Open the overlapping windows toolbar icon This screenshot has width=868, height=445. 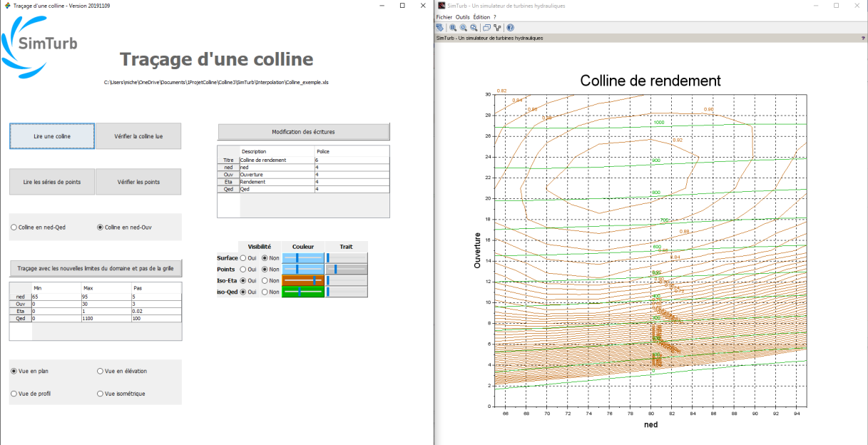[486, 27]
